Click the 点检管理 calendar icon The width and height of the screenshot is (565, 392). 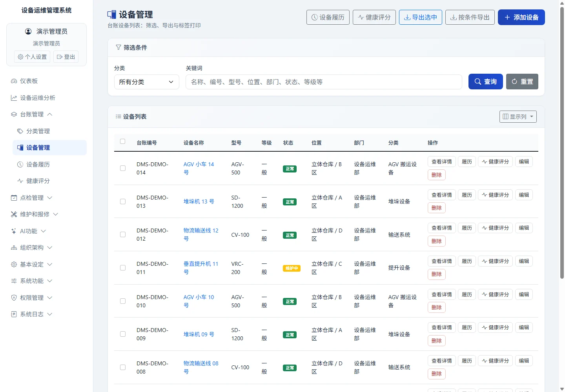14,198
